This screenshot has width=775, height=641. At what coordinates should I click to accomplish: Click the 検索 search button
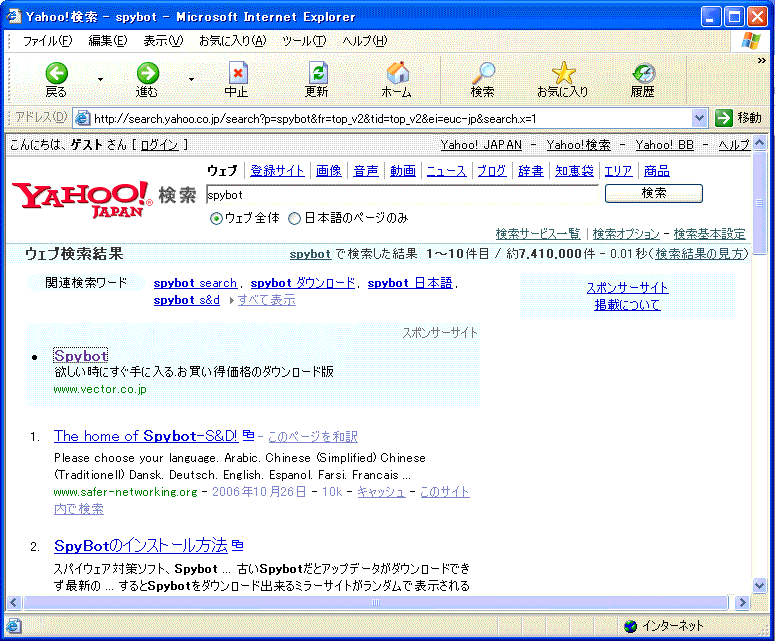point(653,193)
